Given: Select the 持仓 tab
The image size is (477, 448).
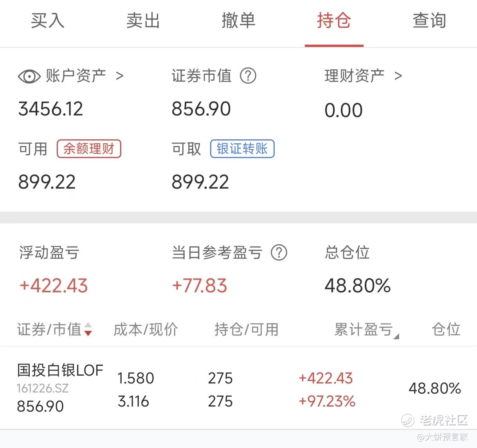Looking at the screenshot, I should click(x=334, y=20).
